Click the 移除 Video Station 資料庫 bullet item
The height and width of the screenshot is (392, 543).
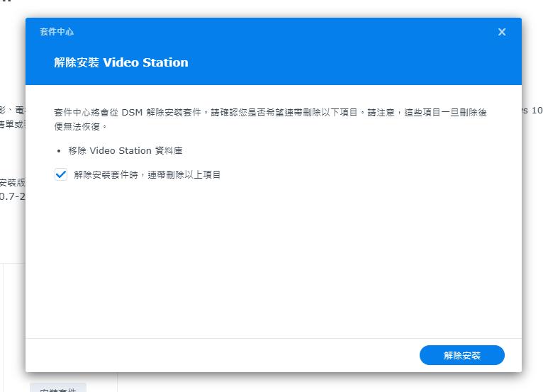(125, 151)
